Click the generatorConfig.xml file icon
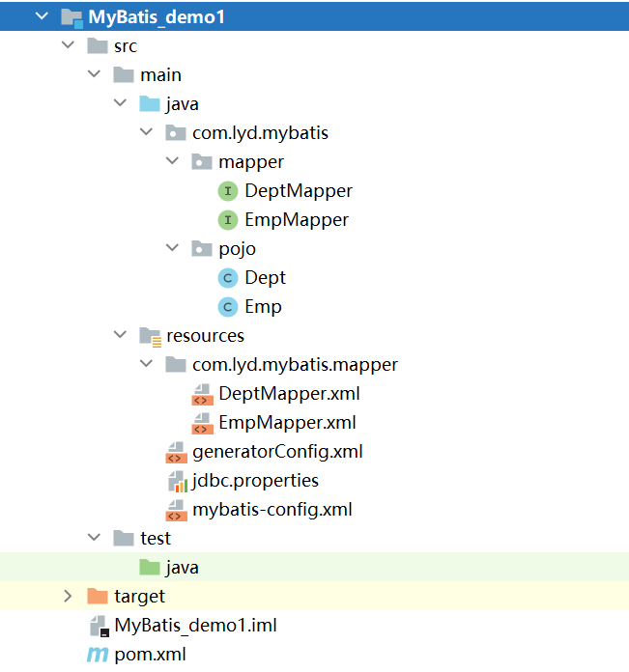The image size is (629, 672). tap(176, 453)
